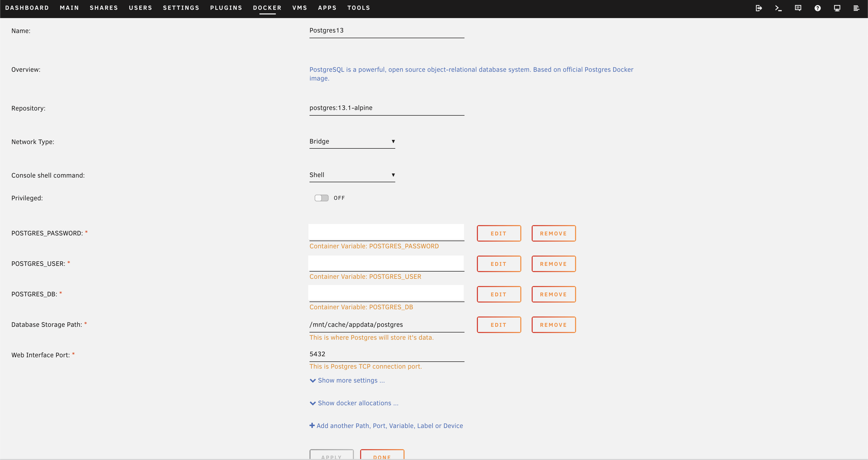The image size is (868, 460).
Task: Click the 'Repository:' label
Action: point(28,108)
